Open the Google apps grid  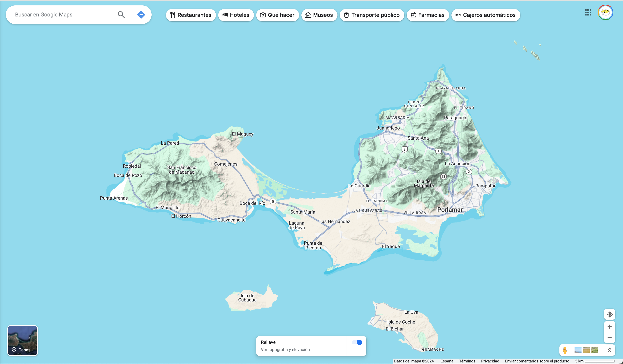588,12
